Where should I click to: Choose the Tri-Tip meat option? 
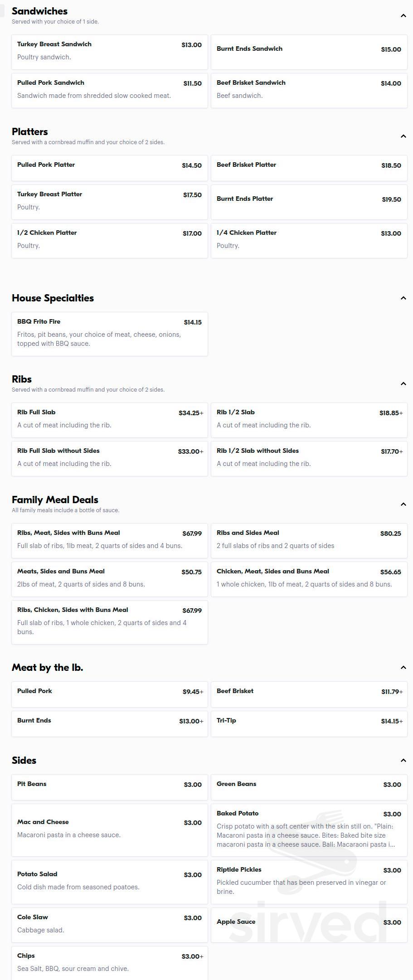tap(309, 723)
